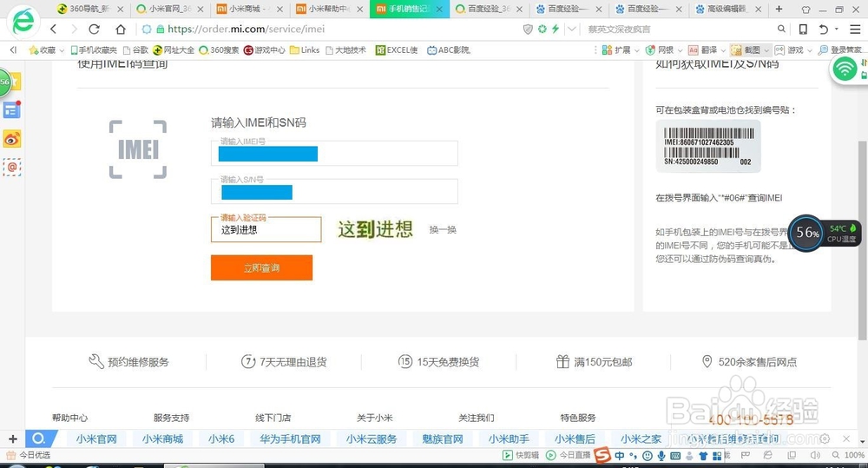Click the IMEI number input field
The image size is (868, 468).
coord(334,154)
